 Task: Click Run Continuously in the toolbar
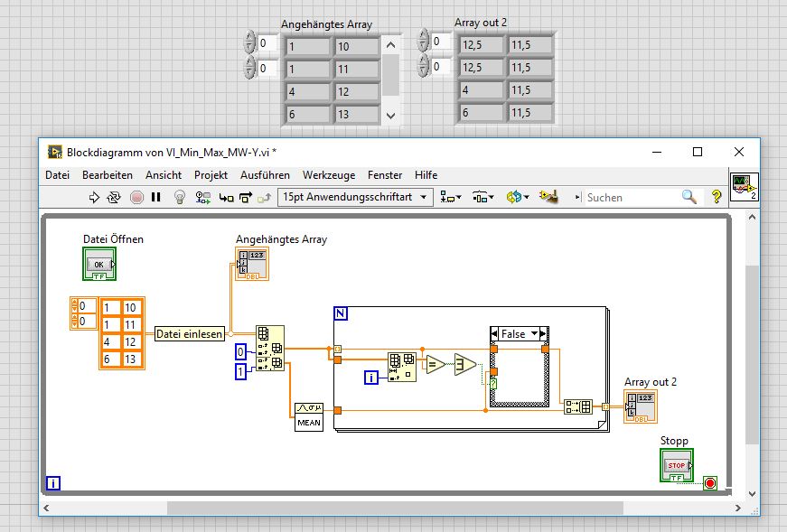click(115, 197)
